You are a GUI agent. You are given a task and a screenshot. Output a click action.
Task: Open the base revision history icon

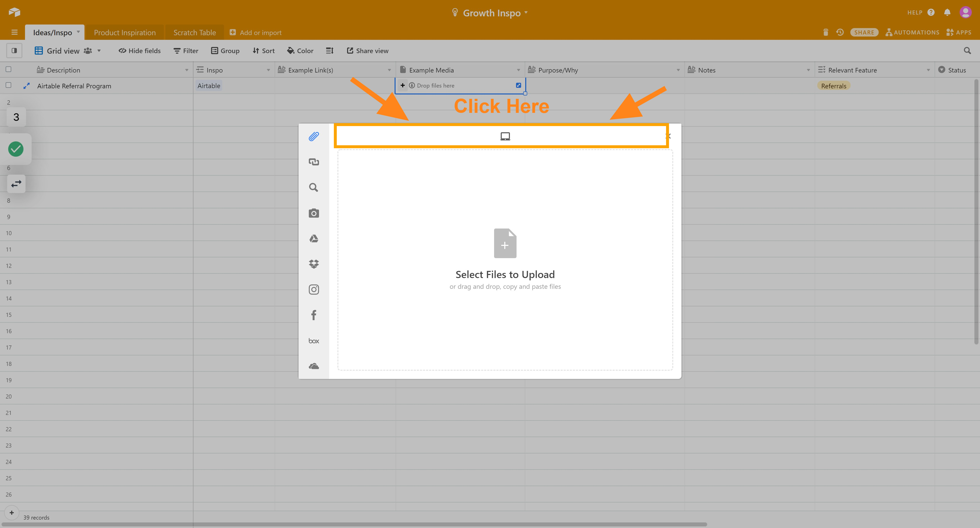pos(840,32)
